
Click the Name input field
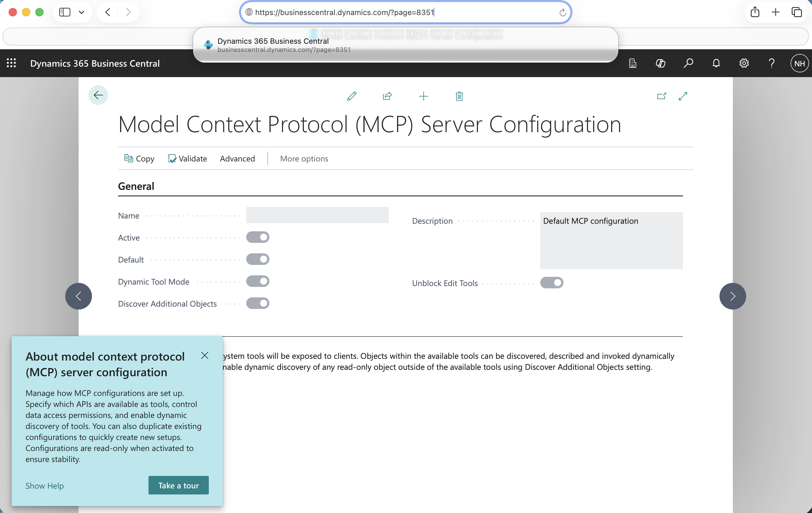pyautogui.click(x=317, y=215)
